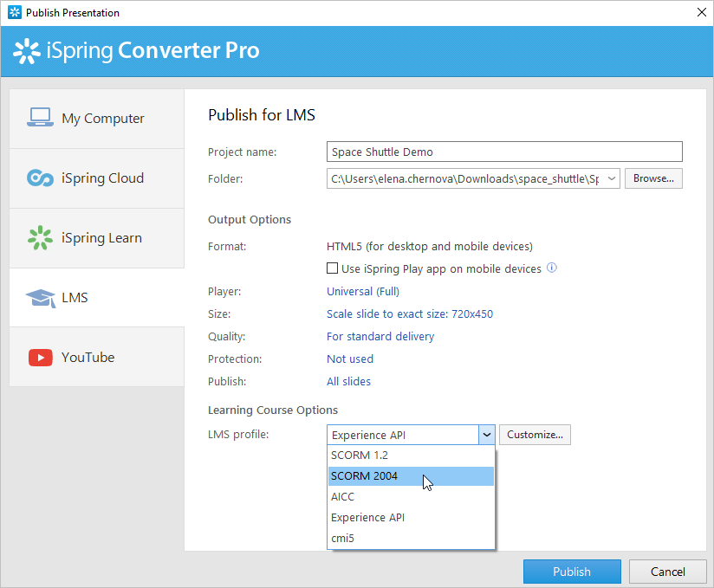
Task: Open the Universal (Full) player link
Action: coord(363,291)
